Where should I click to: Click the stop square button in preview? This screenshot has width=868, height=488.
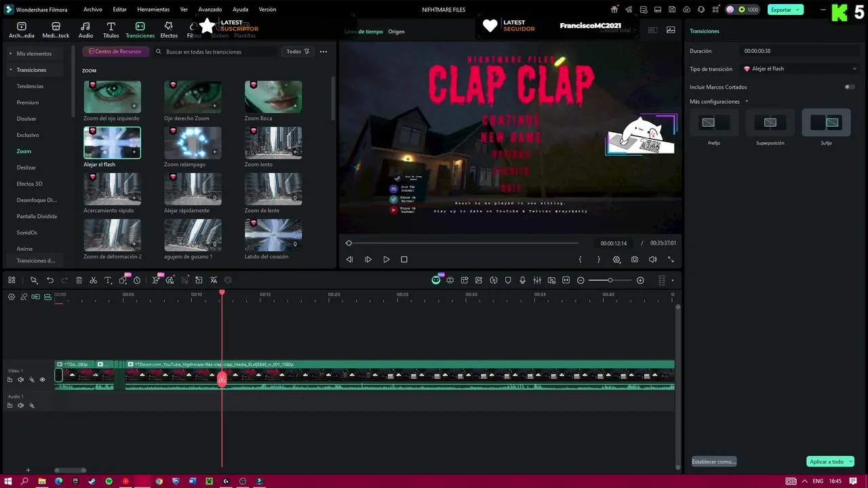coord(404,260)
